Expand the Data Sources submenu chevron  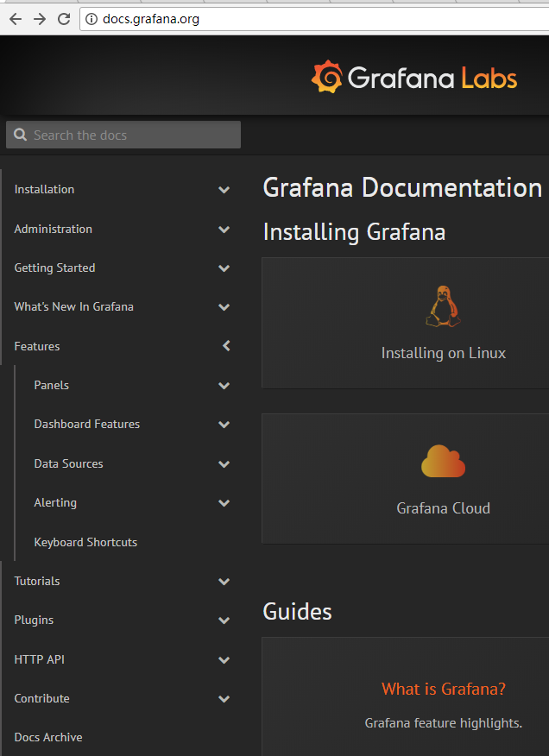point(224,464)
